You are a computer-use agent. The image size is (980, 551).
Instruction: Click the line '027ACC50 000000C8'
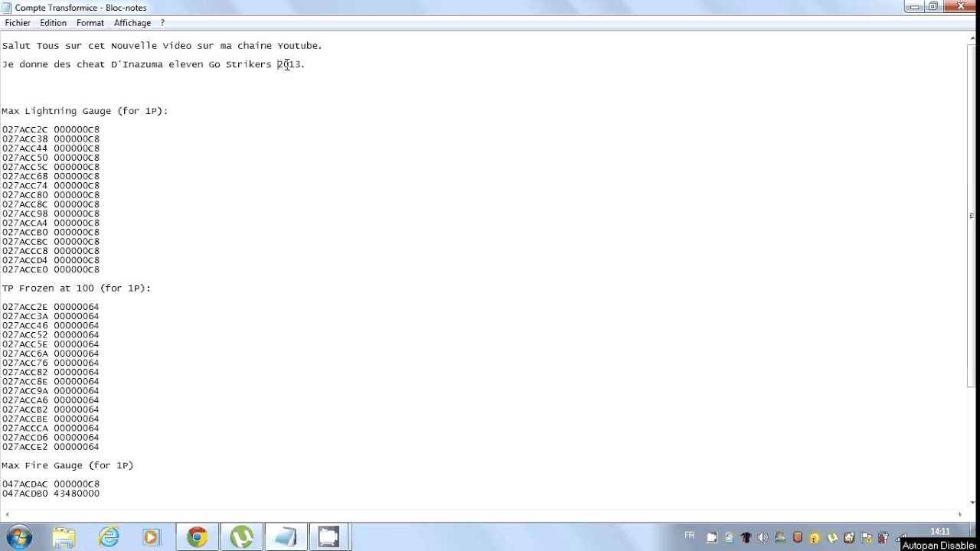(51, 158)
